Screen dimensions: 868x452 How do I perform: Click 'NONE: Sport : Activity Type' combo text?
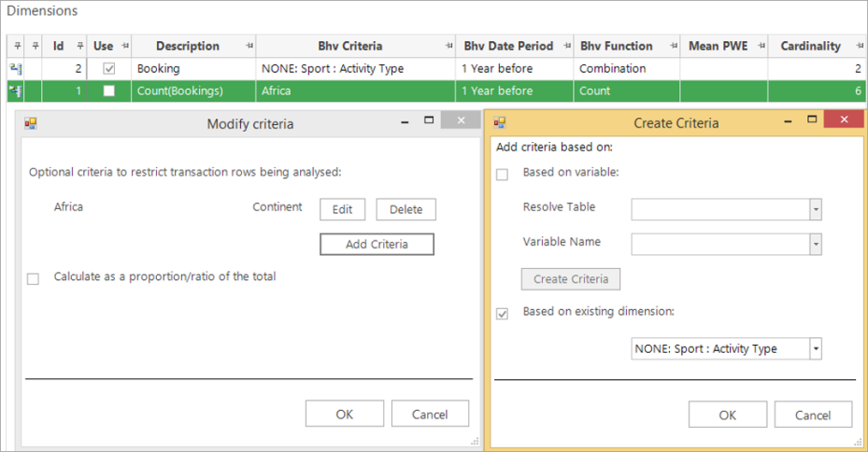click(705, 348)
